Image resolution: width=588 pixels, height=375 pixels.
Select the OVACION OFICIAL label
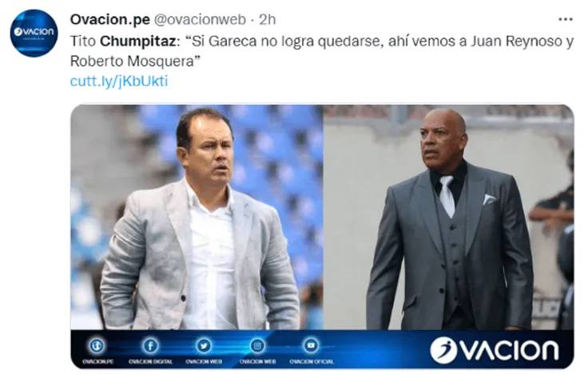(312, 362)
